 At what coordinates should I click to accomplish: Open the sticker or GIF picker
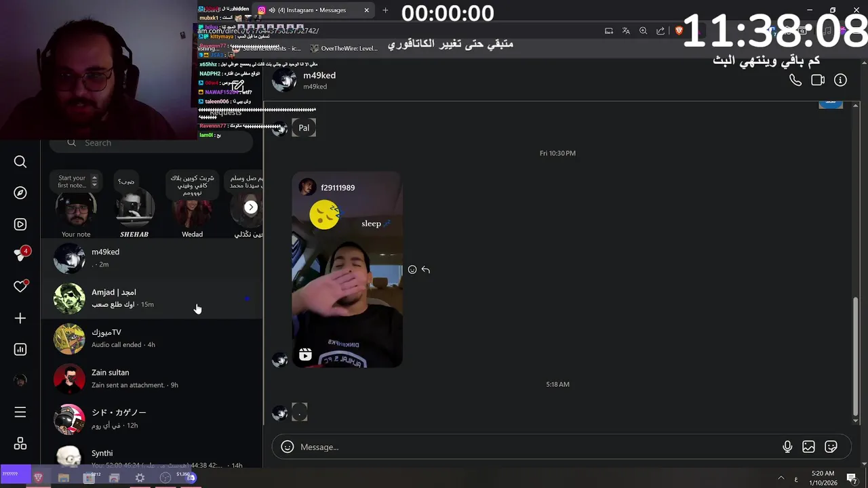click(831, 447)
